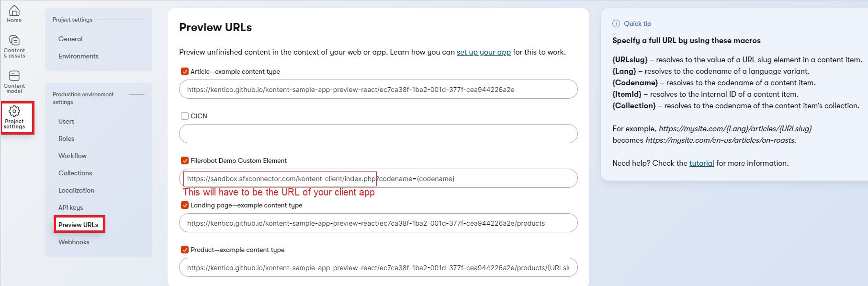This screenshot has width=868, height=286.
Task: Open the tutorial link in Quick tip
Action: 701,163
